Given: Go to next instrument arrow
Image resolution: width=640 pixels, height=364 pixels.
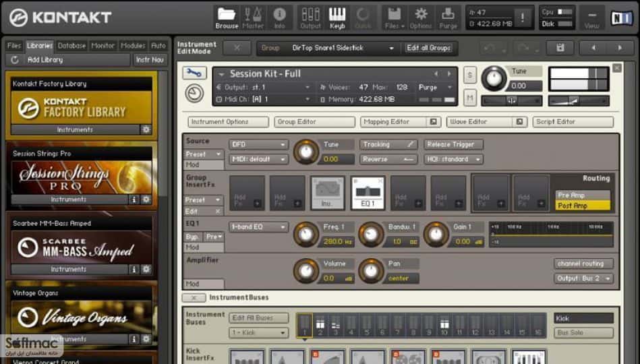Looking at the screenshot, I should (x=620, y=48).
